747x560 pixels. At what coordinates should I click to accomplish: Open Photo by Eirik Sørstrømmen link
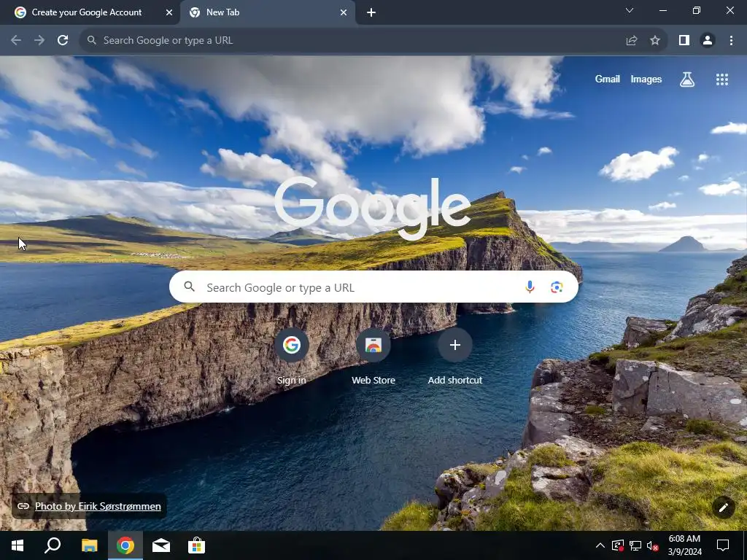point(98,506)
